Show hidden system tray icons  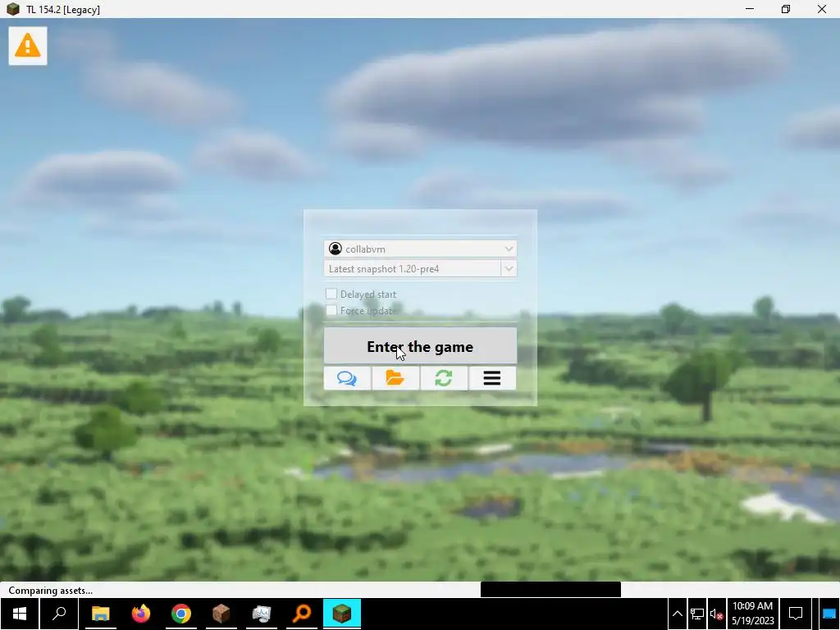pos(677,614)
